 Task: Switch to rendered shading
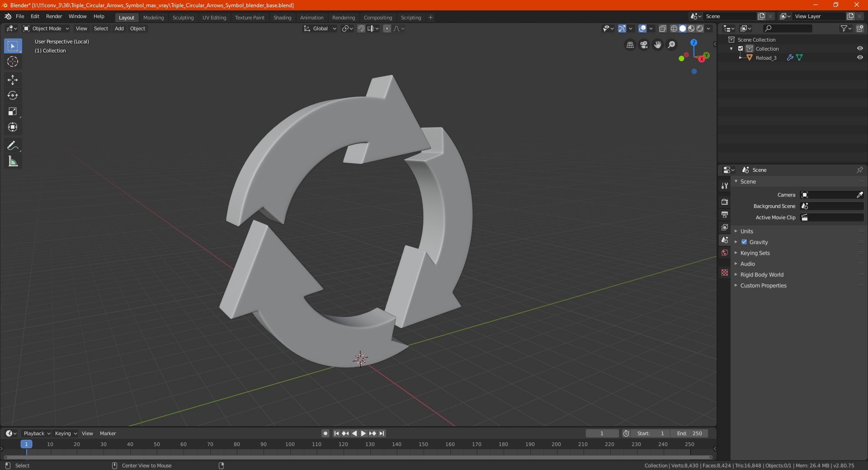pos(700,28)
